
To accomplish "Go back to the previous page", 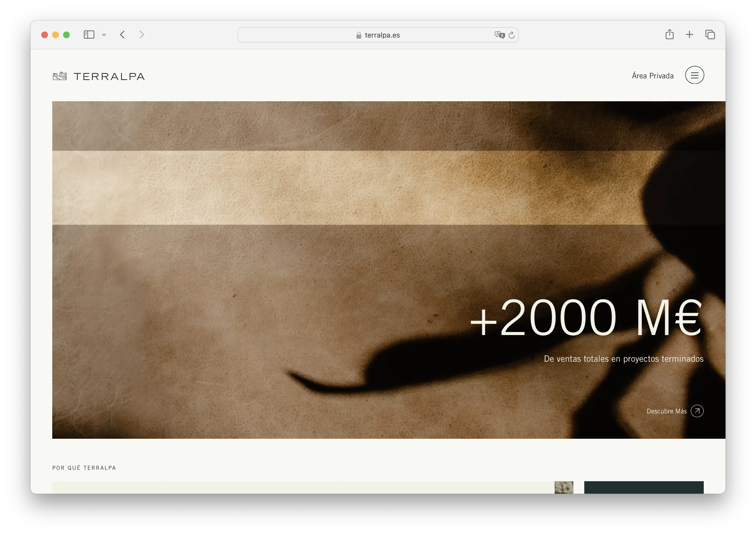I will (122, 35).
